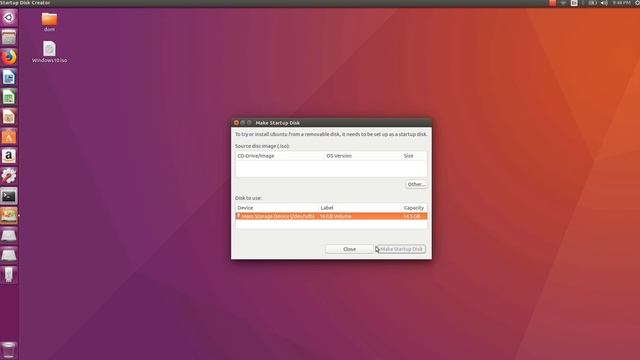Open Ubuntu Software from the launcher
Image resolution: width=640 pixels, height=360 pixels.
point(9,137)
